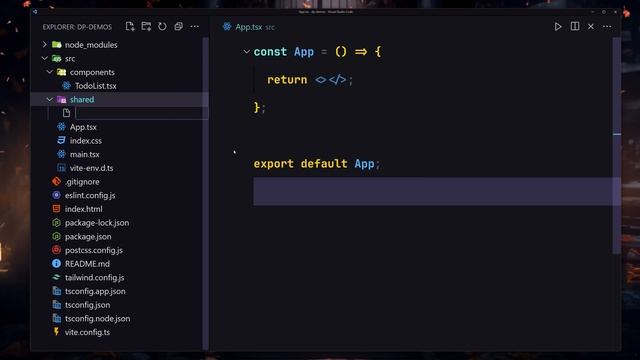This screenshot has width=640, height=360.
Task: Click the git icon beside .gitignore
Action: coord(56,181)
